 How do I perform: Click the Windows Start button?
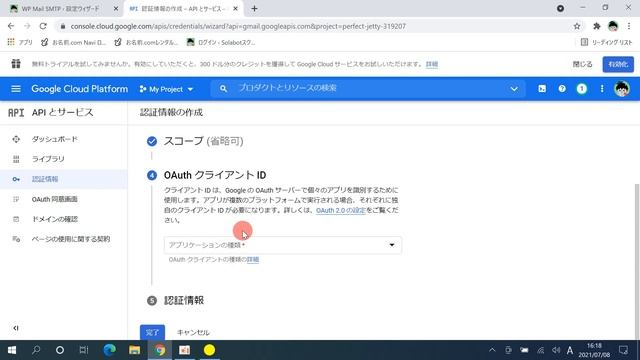(12, 350)
